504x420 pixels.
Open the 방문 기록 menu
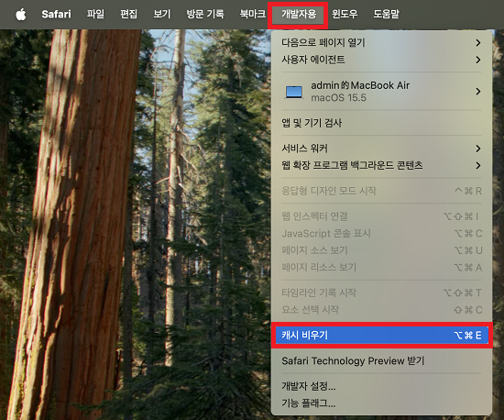[205, 14]
